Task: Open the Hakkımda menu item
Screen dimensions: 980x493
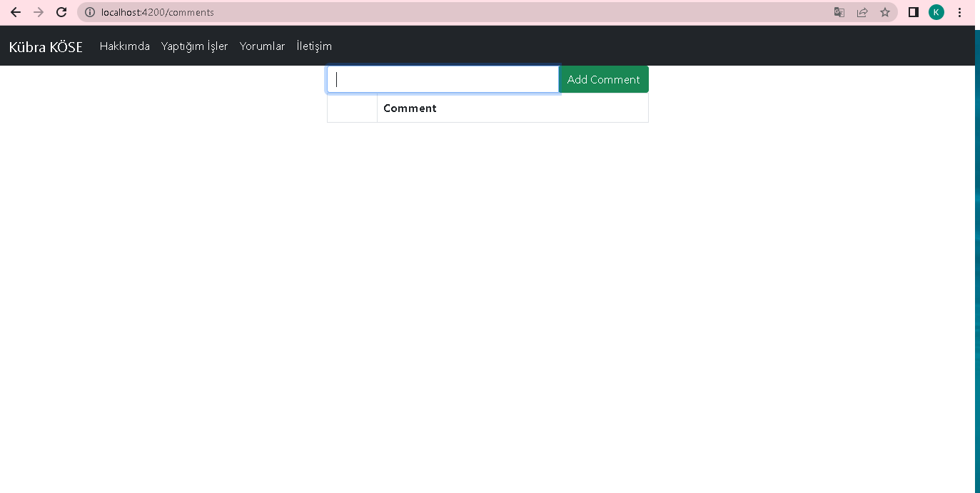Action: (x=124, y=46)
